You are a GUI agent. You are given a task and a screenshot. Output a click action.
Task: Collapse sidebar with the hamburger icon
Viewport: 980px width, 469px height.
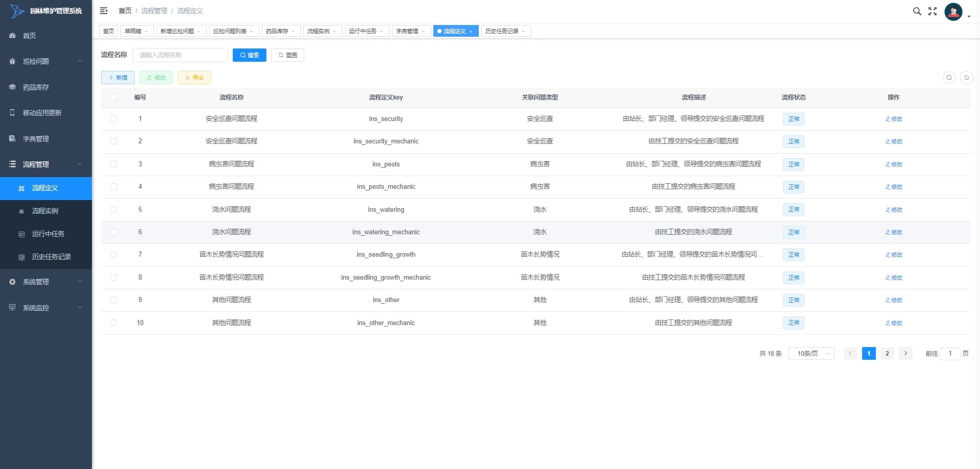pos(104,11)
